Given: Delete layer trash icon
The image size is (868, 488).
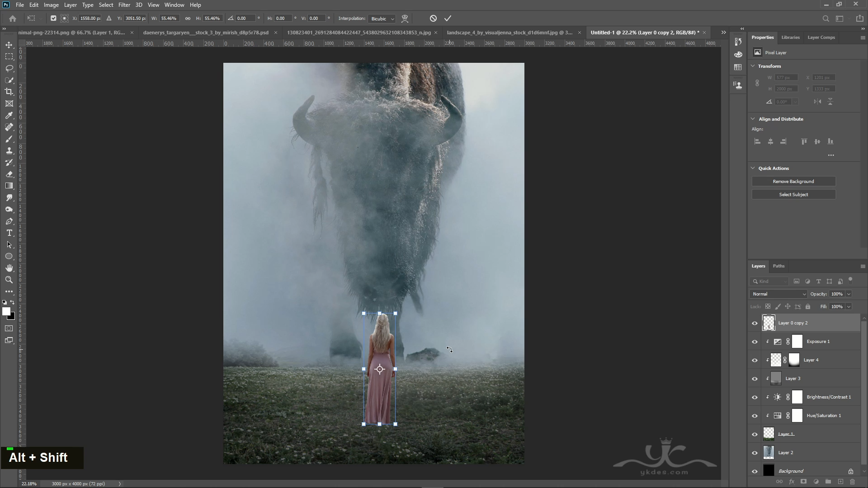Looking at the screenshot, I should coord(853,482).
